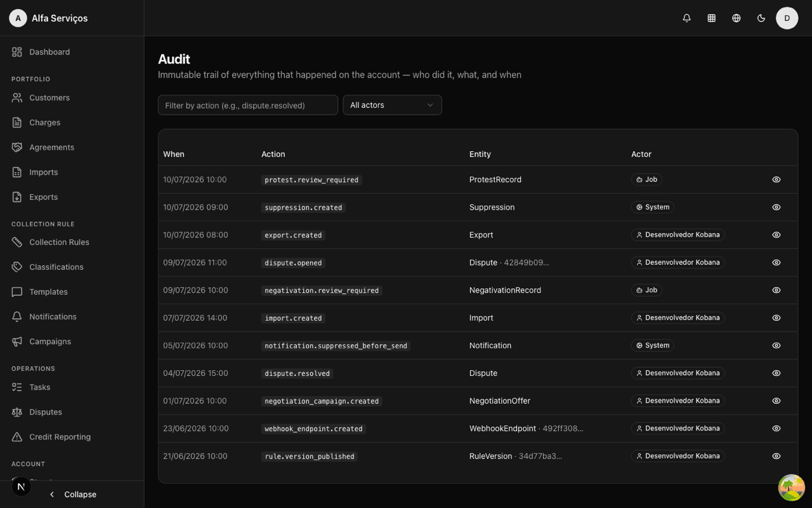This screenshot has width=812, height=508.
Task: Click the Exports sidebar icon
Action: point(17,197)
